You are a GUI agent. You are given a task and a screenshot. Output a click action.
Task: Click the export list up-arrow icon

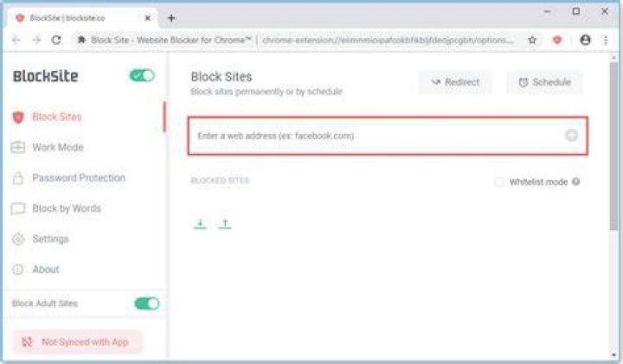(x=225, y=224)
